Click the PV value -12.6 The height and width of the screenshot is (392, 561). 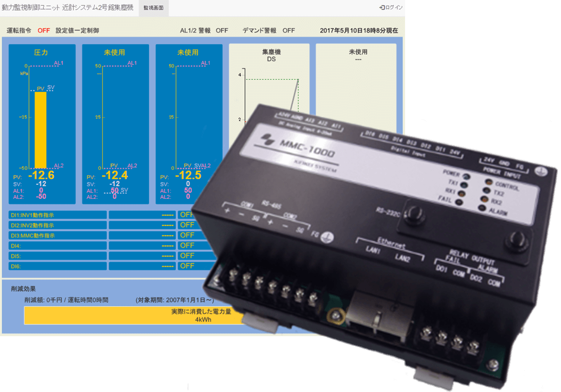(x=41, y=175)
